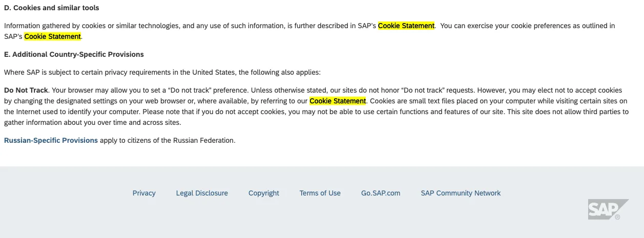Image resolution: width=644 pixels, height=238 pixels.
Task: Click Cookie Statement link after "described in SAP's"
Action: click(406, 26)
